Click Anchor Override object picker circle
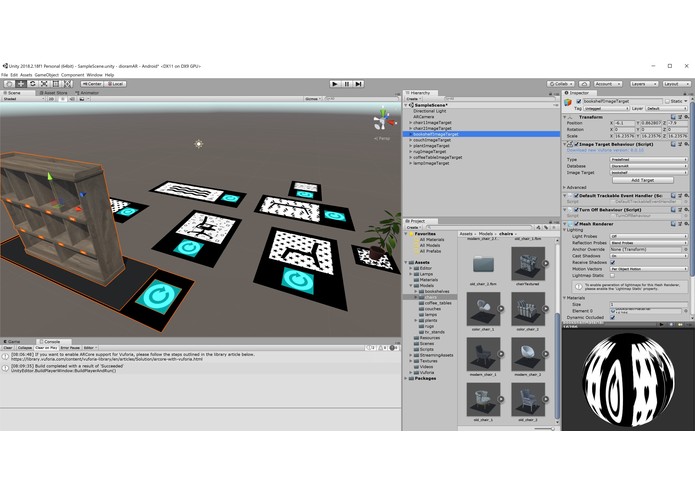 [x=686, y=249]
